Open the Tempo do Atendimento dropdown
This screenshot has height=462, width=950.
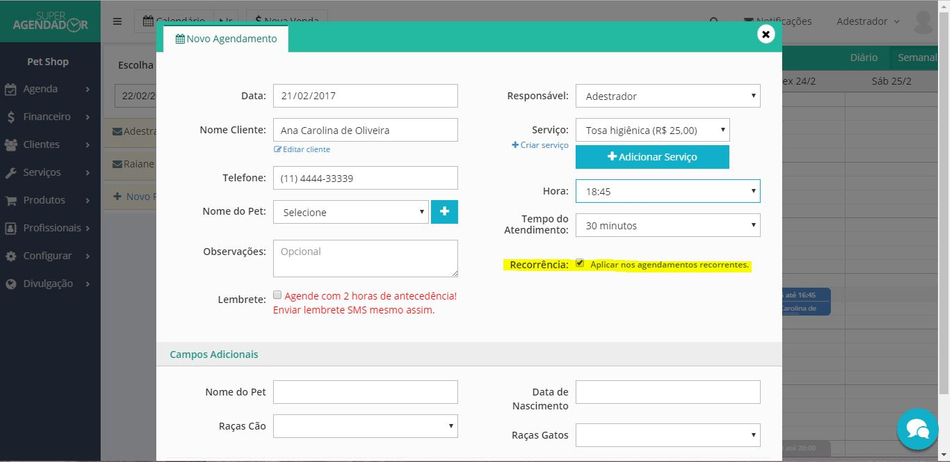pyautogui.click(x=668, y=225)
